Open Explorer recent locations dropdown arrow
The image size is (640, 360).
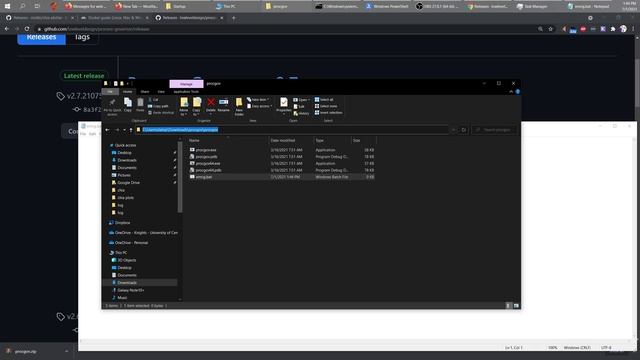(x=124, y=130)
